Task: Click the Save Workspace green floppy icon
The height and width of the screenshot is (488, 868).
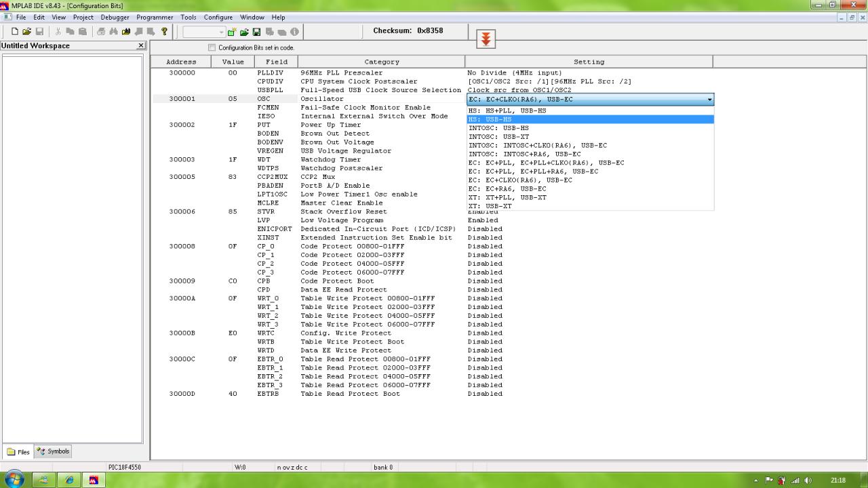Action: tap(256, 32)
